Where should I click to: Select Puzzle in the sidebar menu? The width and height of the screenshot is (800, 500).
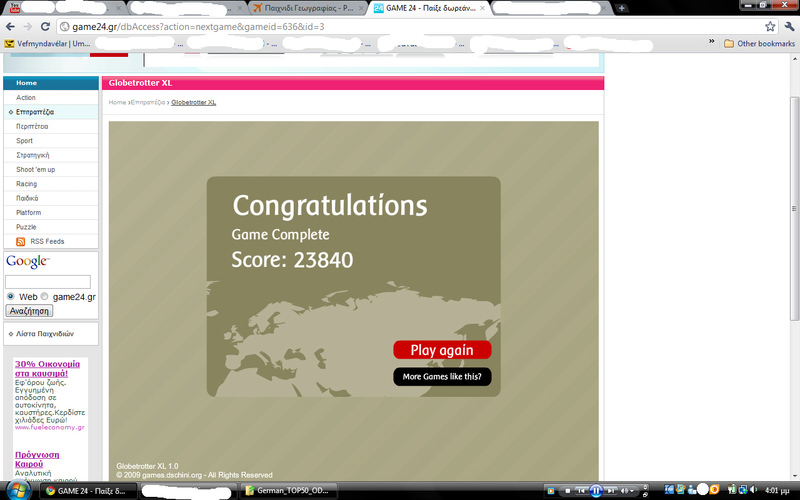(x=26, y=227)
